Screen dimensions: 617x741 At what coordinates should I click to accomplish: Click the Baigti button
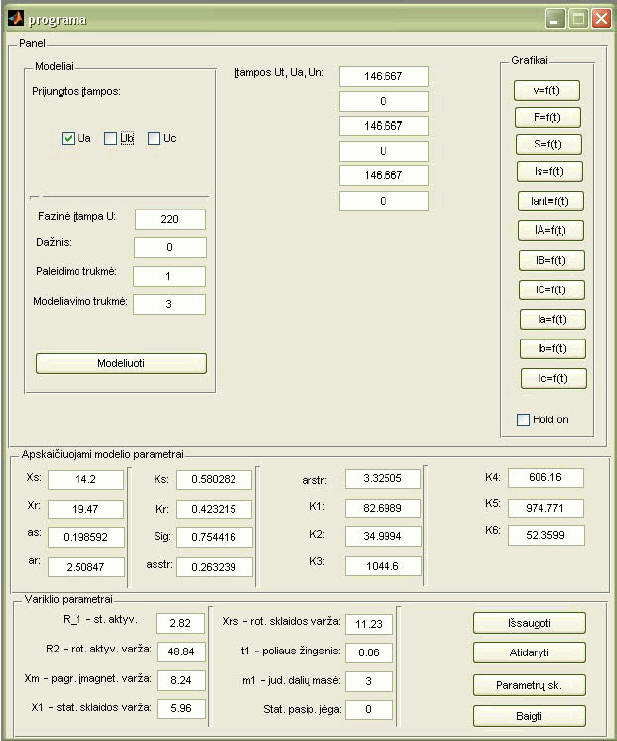529,716
